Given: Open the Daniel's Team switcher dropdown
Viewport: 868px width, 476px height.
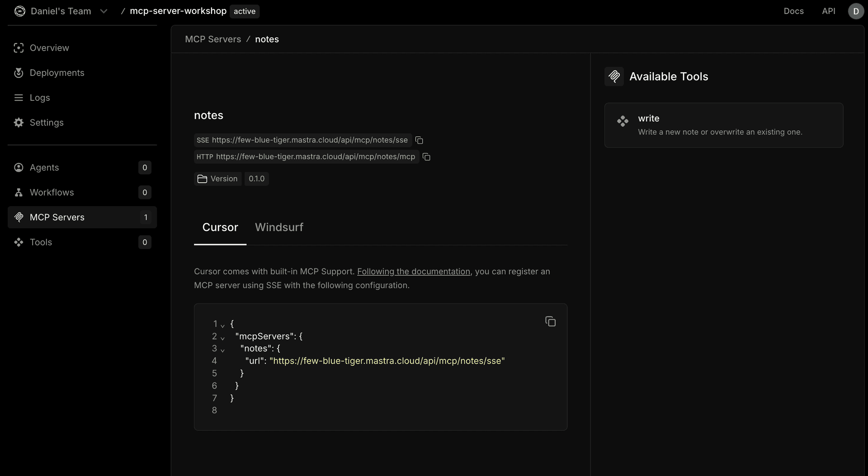Looking at the screenshot, I should coord(104,11).
